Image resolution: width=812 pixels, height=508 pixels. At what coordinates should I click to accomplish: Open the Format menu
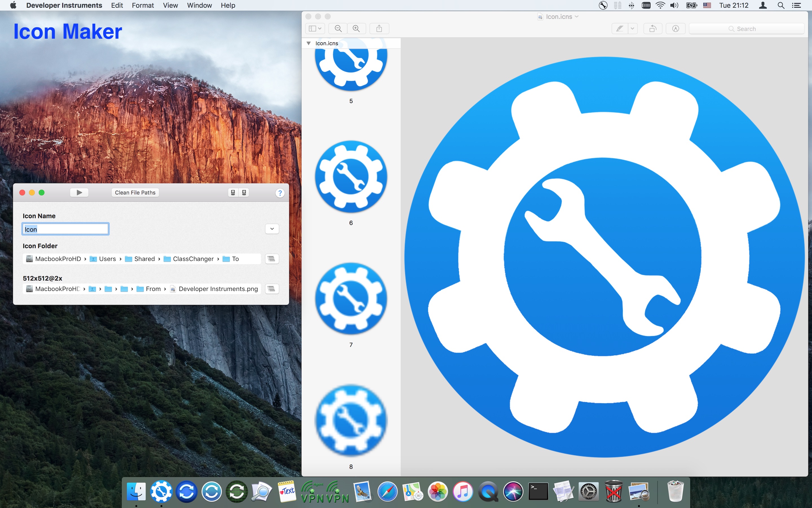(143, 5)
